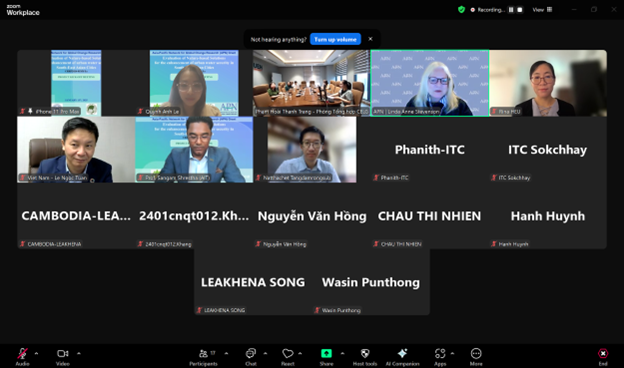Dismiss the Not hearing anything notification
The width and height of the screenshot is (624, 368).
(x=370, y=39)
